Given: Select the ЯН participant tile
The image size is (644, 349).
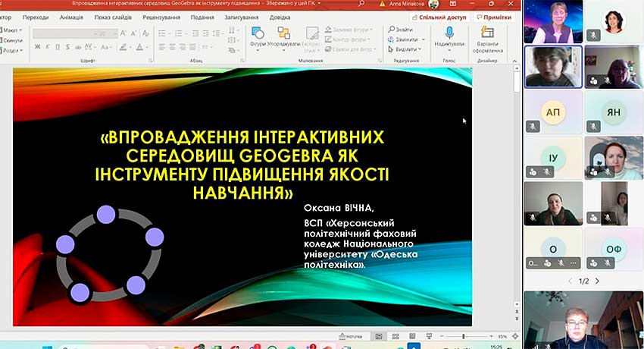Looking at the screenshot, I should (614, 112).
